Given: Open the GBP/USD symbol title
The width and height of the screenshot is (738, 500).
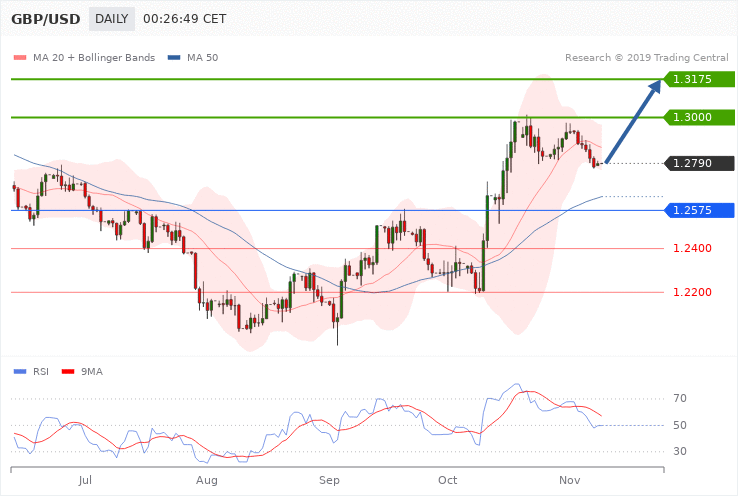Looking at the screenshot, I should 44,19.
